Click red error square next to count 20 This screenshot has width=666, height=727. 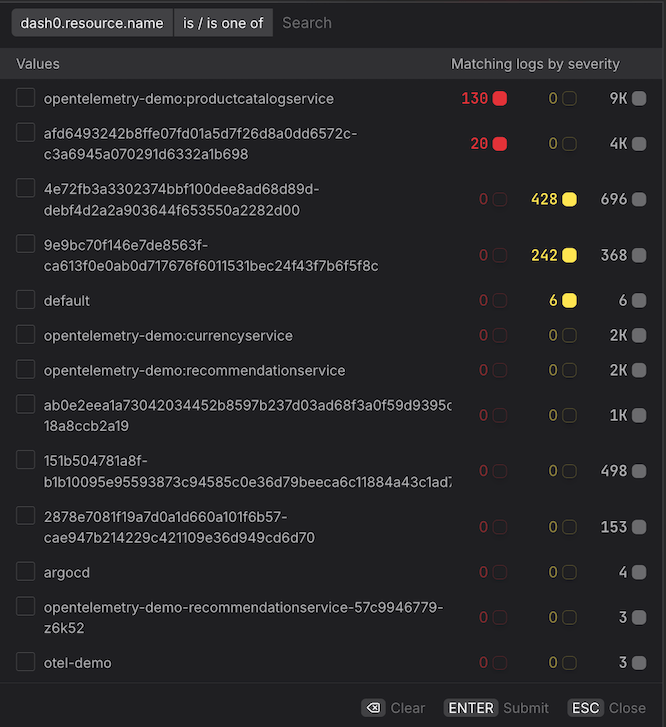(x=500, y=144)
